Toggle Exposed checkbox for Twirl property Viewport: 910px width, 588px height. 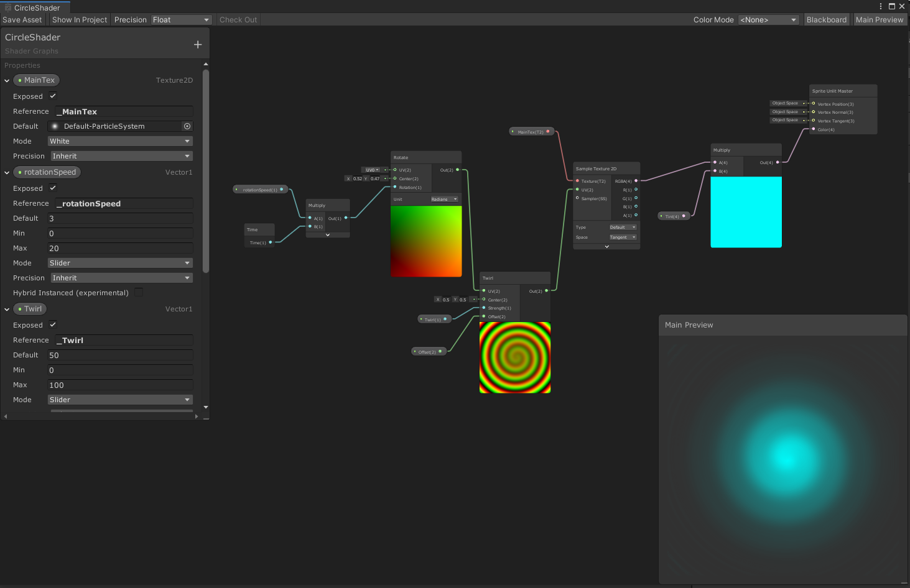(x=53, y=325)
